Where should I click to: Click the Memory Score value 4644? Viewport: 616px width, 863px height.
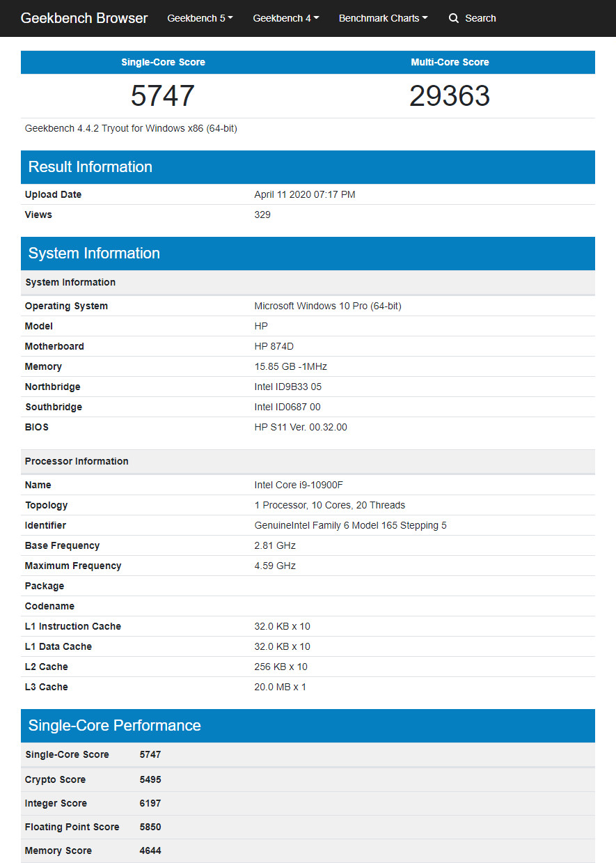pyautogui.click(x=150, y=850)
